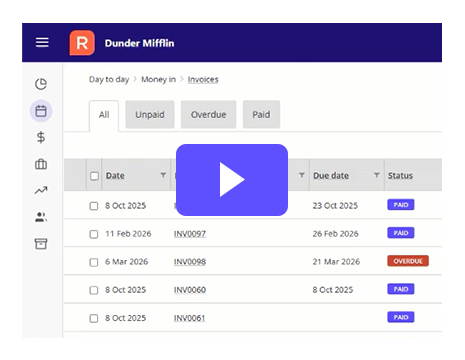Click the 11 Feb 2026 date cell
The width and height of the screenshot is (465, 360).
(128, 234)
